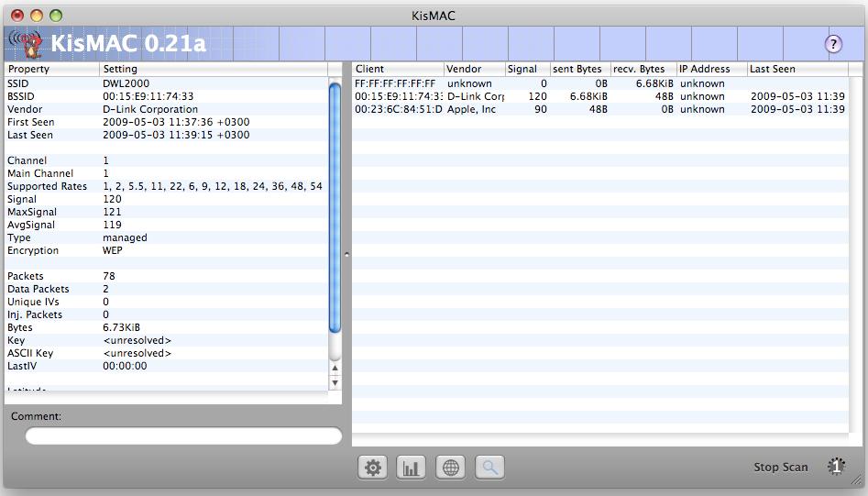This screenshot has width=868, height=496.
Task: Select the Data Packets property row
Action: (166, 289)
